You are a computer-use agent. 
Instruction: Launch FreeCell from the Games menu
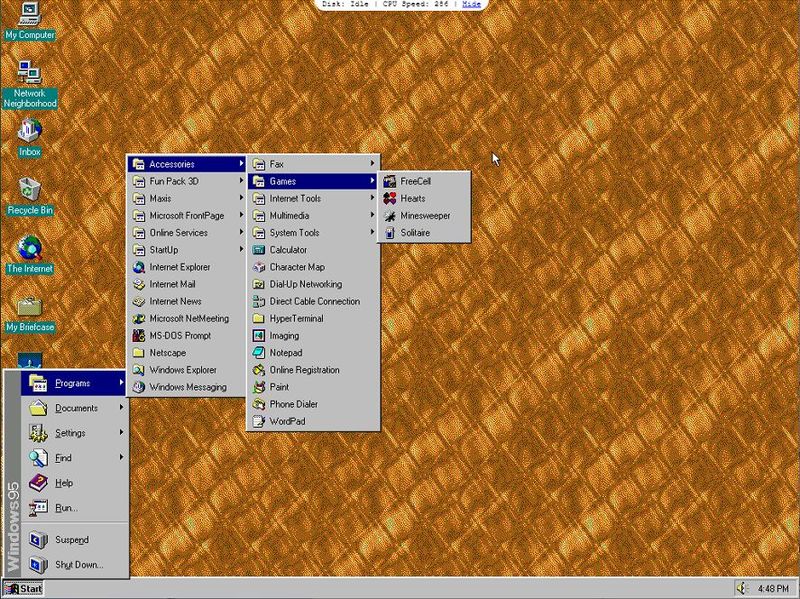424,181
